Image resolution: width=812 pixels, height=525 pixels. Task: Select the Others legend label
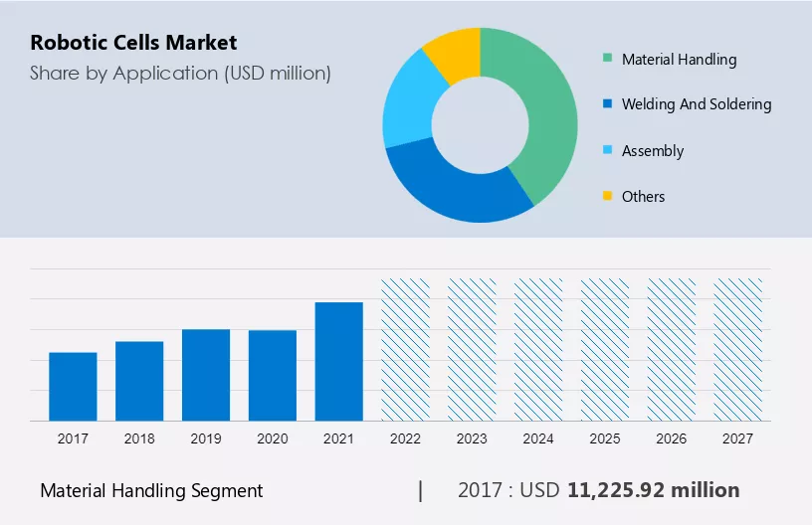pyautogui.click(x=643, y=197)
